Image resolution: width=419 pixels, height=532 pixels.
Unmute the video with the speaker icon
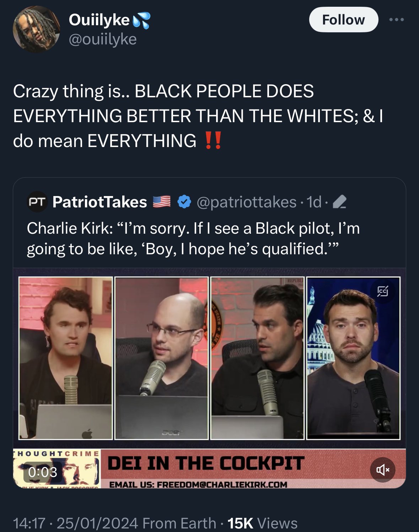[x=383, y=470]
